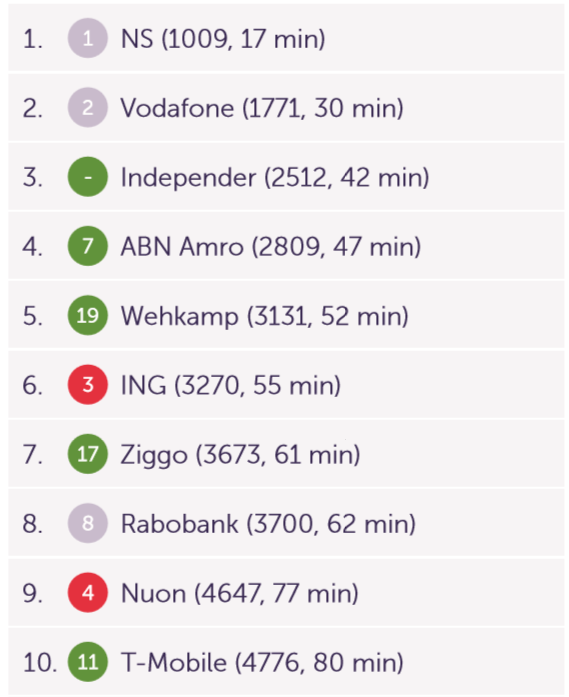Click the grey badge numbered 1 beside NS
Image resolution: width=569 pixels, height=697 pixels.
(x=88, y=38)
